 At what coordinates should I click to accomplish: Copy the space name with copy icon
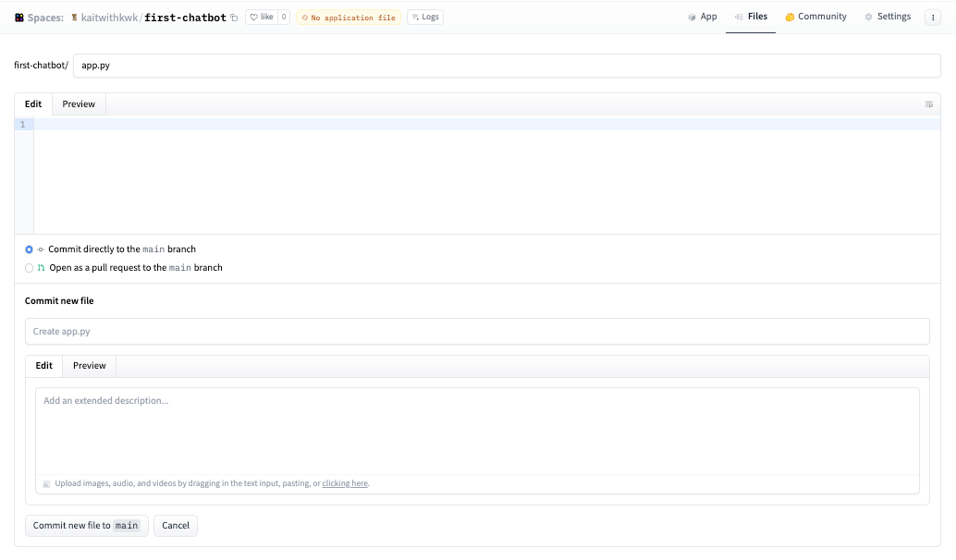tap(234, 18)
